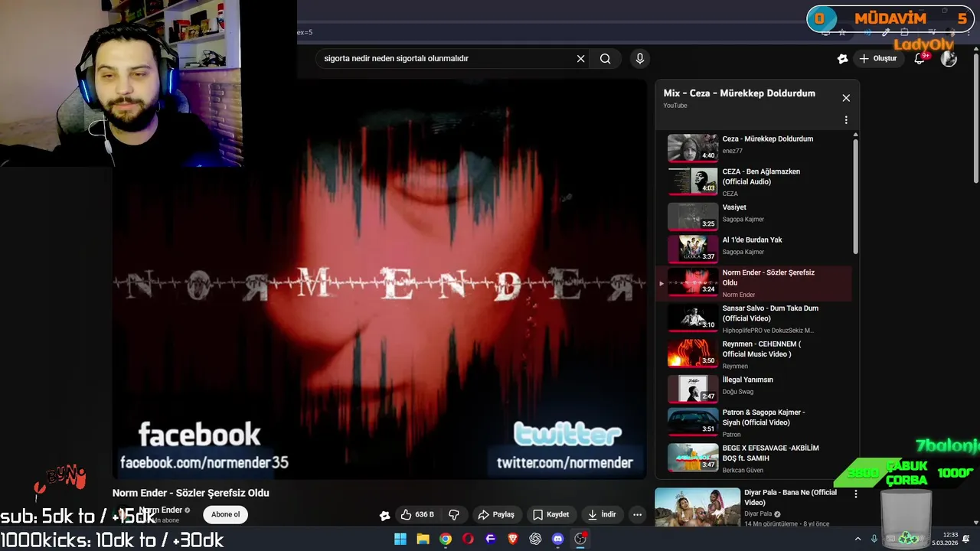Screen dimensions: 980x551
Task: Click the Reynmen channel name in playlist
Action: 735,367
